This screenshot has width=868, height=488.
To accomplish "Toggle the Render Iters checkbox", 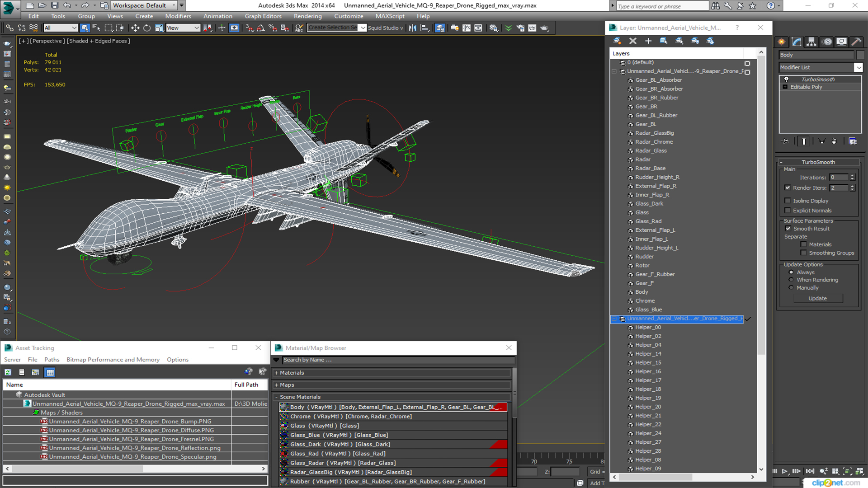I will (x=788, y=188).
